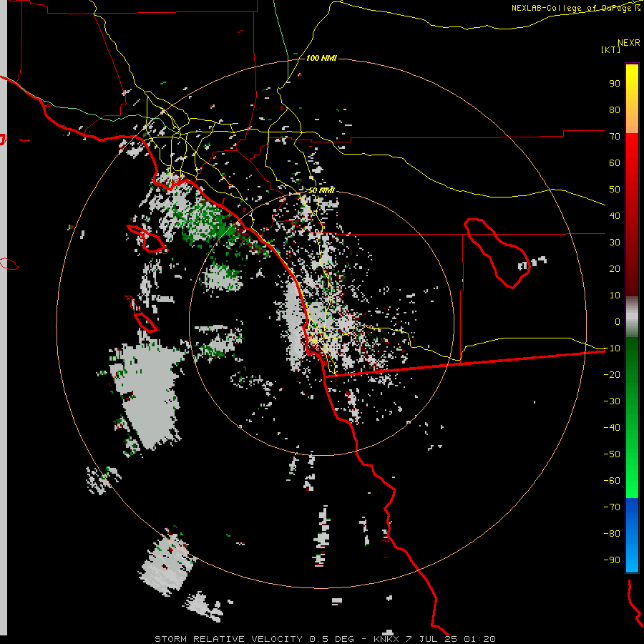This screenshot has height=644, width=644.
Task: Click the -80 value on velocity scale
Action: tap(612, 534)
